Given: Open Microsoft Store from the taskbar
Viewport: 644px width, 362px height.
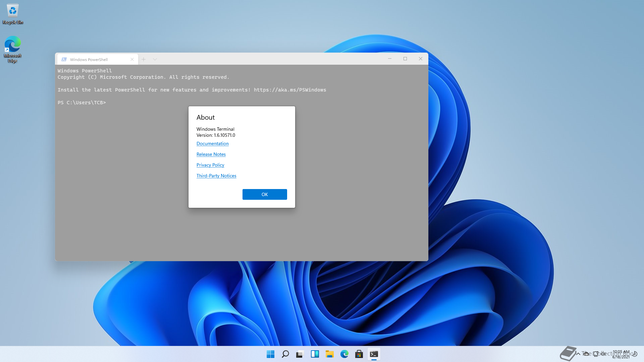Looking at the screenshot, I should pyautogui.click(x=359, y=354).
